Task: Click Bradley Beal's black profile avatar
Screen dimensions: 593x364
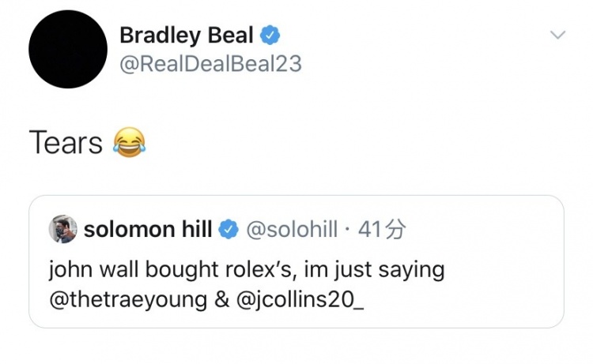Action: (68, 50)
